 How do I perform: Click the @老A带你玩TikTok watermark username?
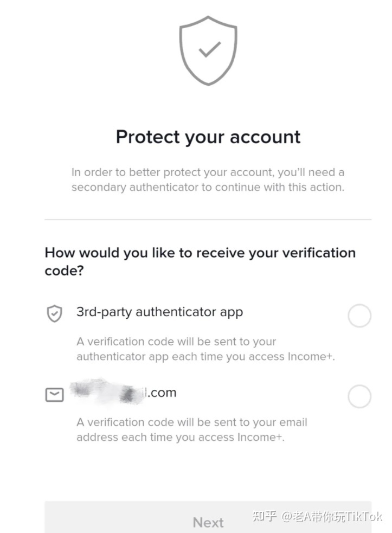point(332,516)
